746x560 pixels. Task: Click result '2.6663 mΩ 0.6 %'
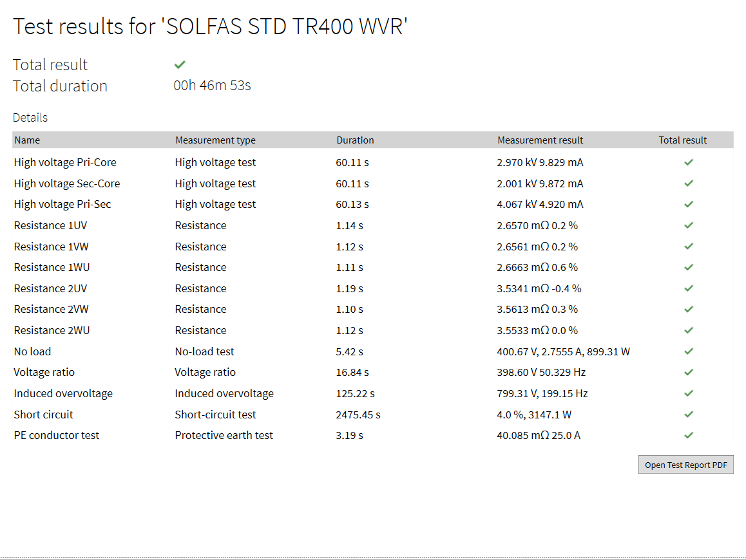point(537,267)
